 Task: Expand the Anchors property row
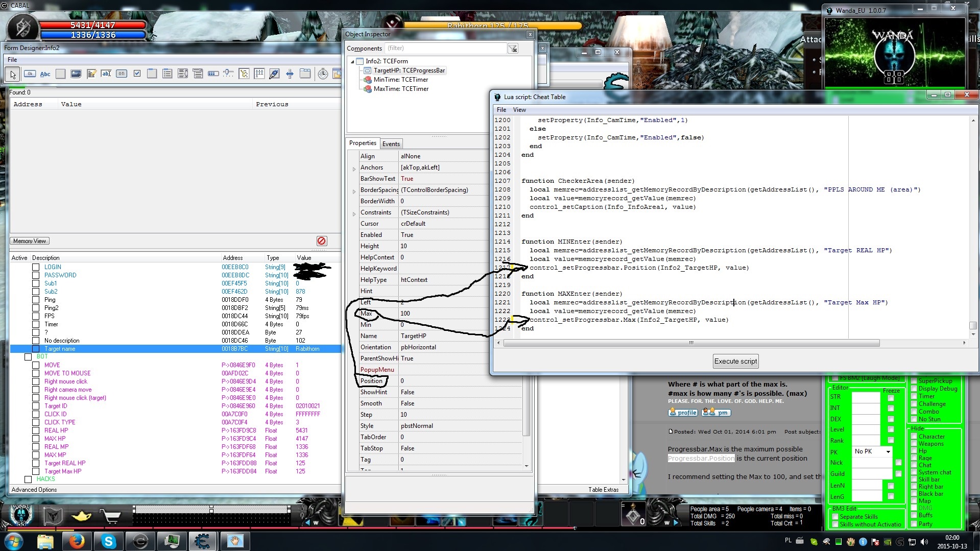coord(354,169)
